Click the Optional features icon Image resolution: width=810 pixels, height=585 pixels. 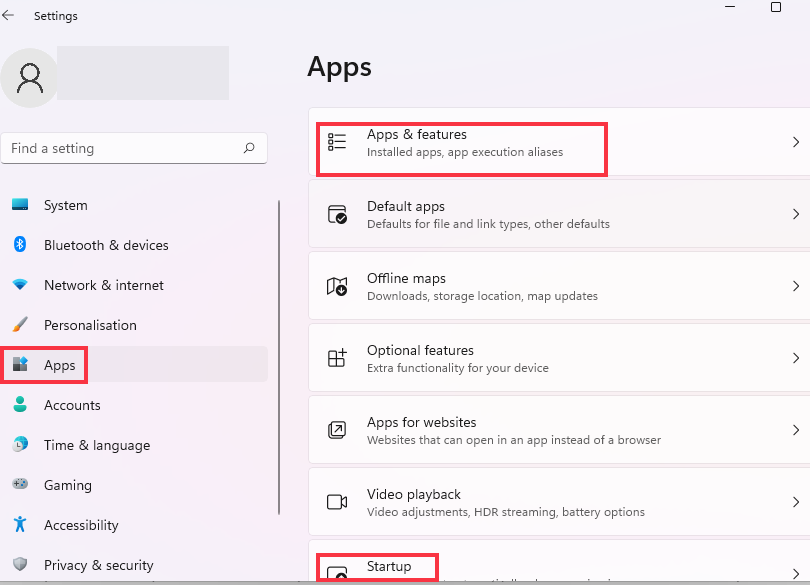coord(337,358)
